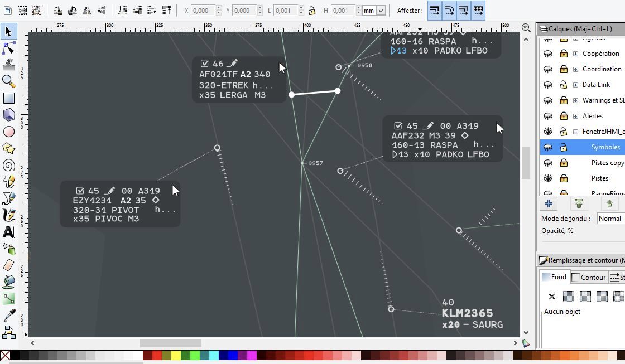Rotate selection 90 degrees clockwise
This screenshot has width=625, height=364.
[x=74, y=10]
